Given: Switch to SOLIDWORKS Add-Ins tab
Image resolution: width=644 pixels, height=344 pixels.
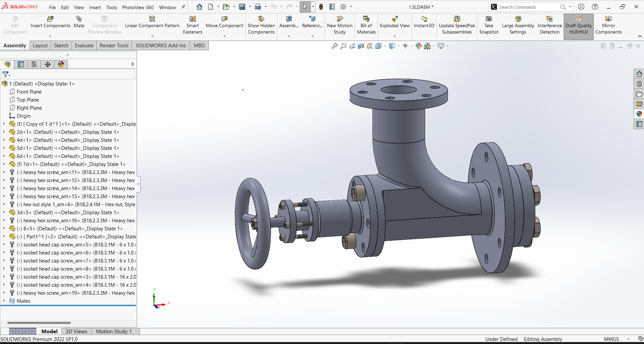Looking at the screenshot, I should point(161,46).
